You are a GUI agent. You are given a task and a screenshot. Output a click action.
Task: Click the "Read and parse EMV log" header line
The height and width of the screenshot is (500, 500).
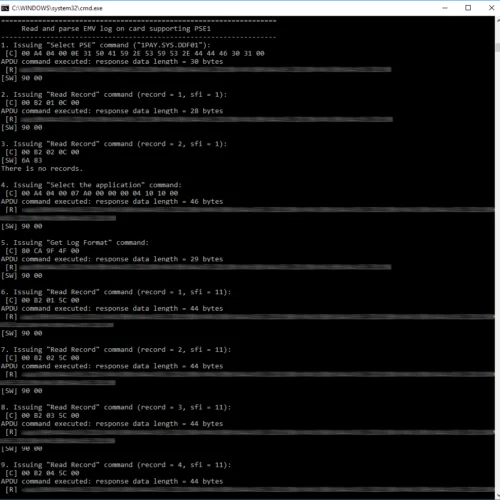pos(116,29)
